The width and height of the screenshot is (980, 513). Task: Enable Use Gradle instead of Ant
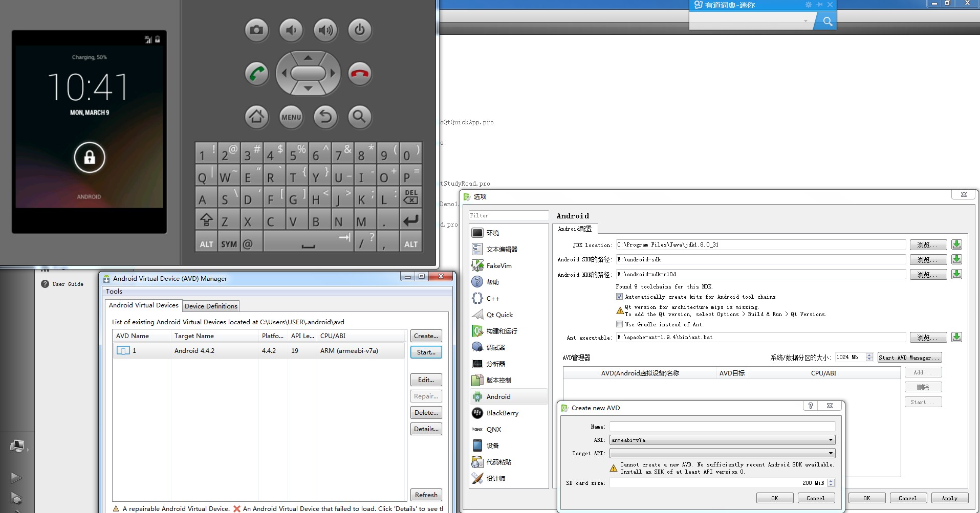point(619,324)
